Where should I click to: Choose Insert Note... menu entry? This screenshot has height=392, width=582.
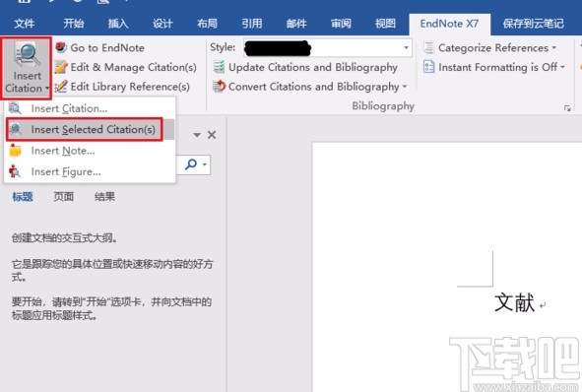90,151
